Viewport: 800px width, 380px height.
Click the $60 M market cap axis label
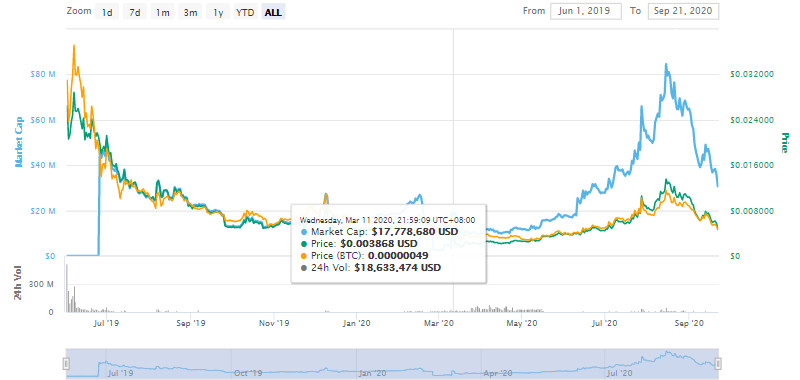tap(43, 120)
